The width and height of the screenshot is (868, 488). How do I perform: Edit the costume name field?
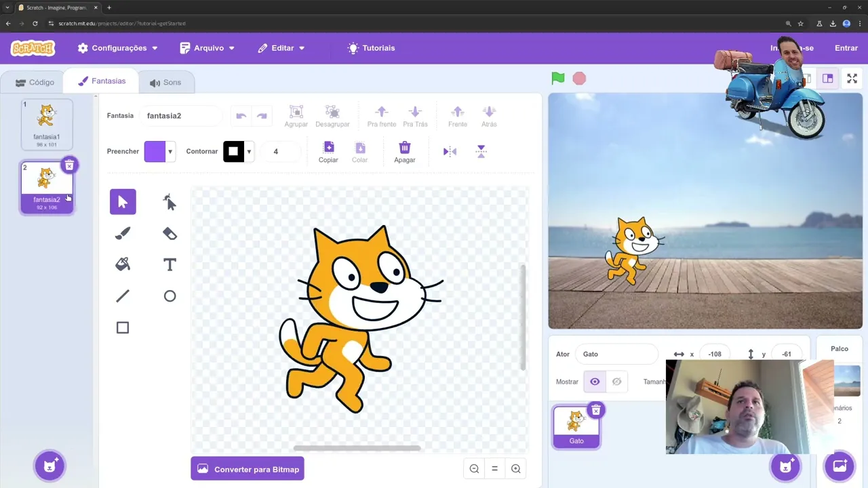181,116
